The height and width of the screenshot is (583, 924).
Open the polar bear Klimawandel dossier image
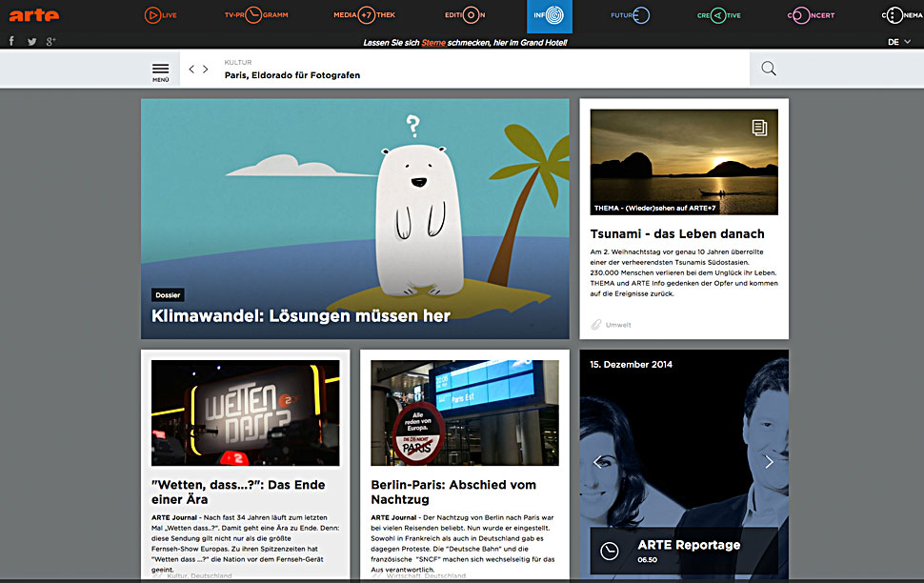pos(354,219)
